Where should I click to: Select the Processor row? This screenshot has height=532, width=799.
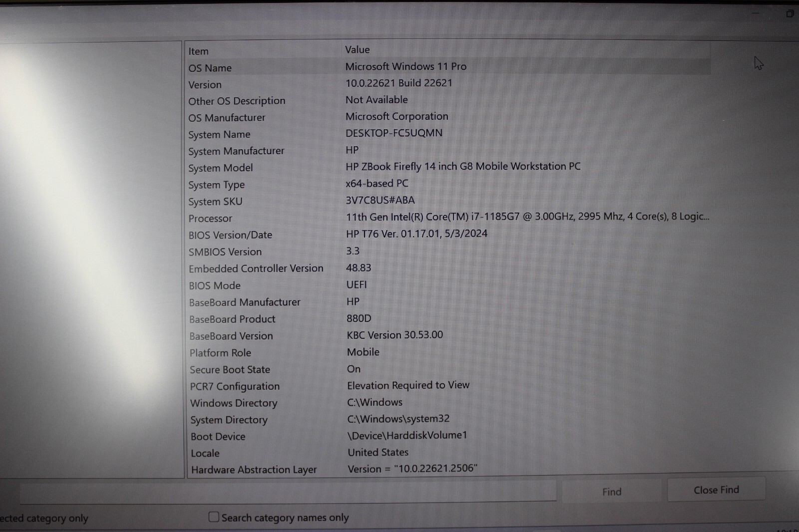(x=448, y=218)
